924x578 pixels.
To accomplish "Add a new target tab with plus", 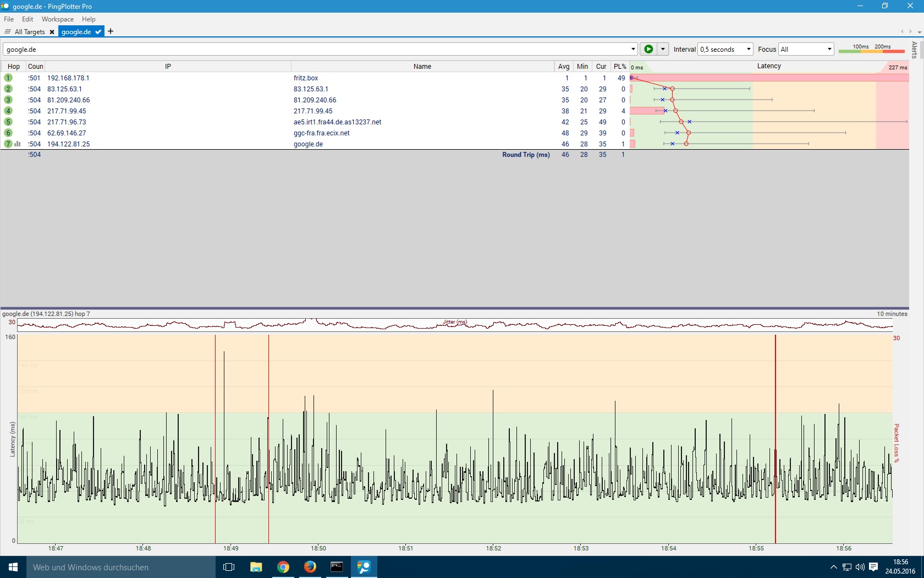I will pos(111,31).
